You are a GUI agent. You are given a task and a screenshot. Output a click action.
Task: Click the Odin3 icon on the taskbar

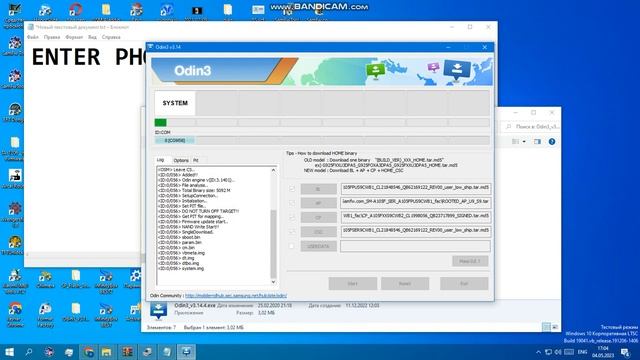click(186, 352)
